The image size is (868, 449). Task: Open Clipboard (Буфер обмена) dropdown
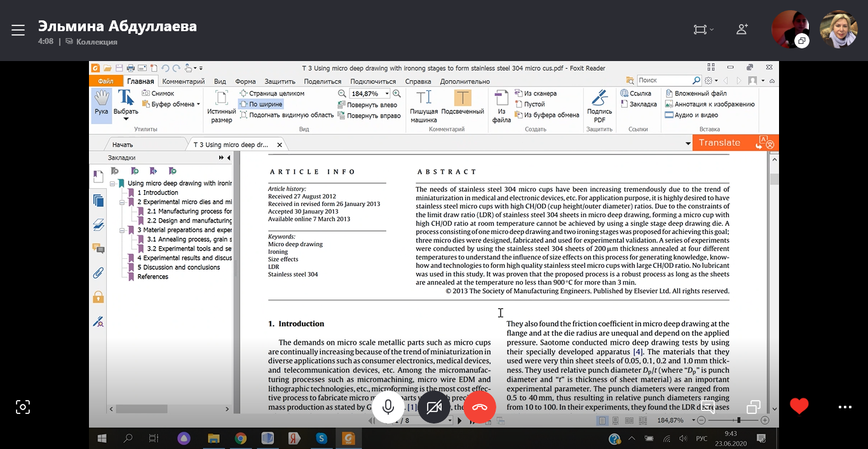click(198, 104)
